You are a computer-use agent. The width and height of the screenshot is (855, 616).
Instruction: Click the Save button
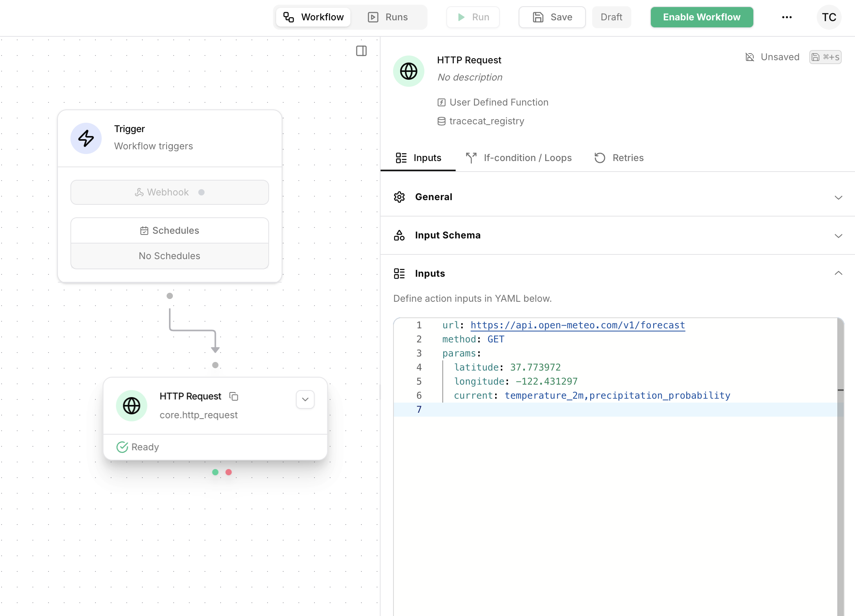click(x=552, y=17)
